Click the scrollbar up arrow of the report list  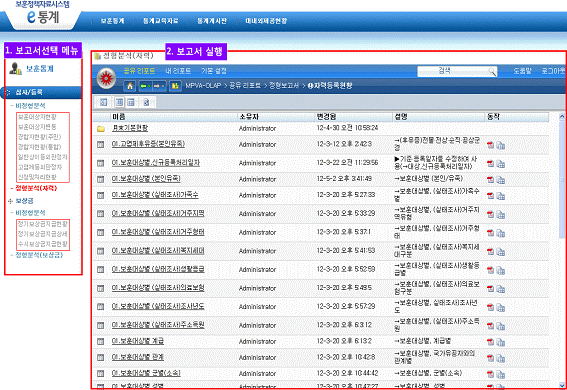562,116
